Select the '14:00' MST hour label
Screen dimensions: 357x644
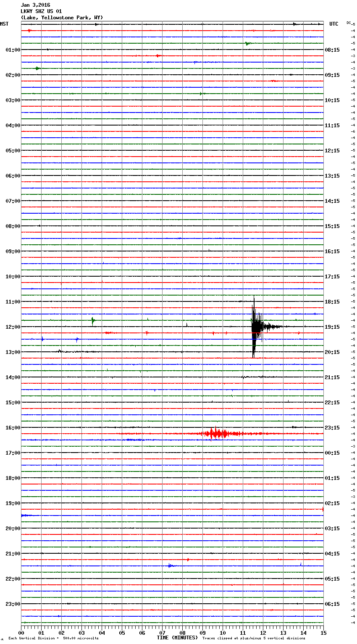13,377
